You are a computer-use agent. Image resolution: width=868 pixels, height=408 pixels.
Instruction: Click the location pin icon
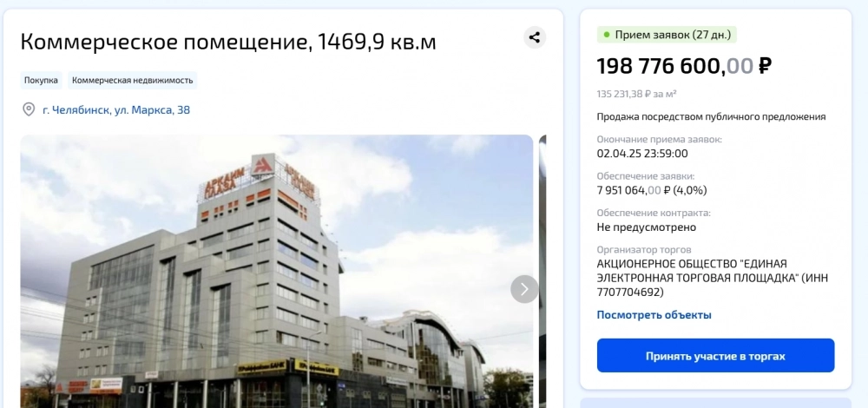pyautogui.click(x=29, y=109)
